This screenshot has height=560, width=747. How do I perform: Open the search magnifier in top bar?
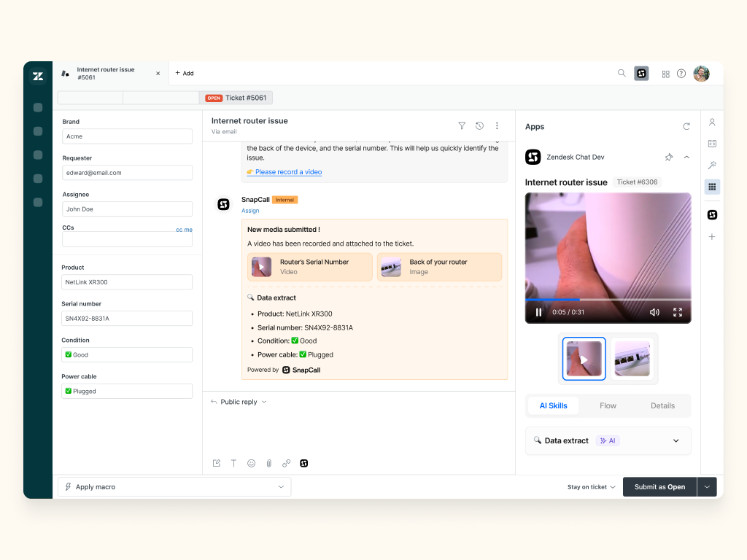pyautogui.click(x=622, y=73)
